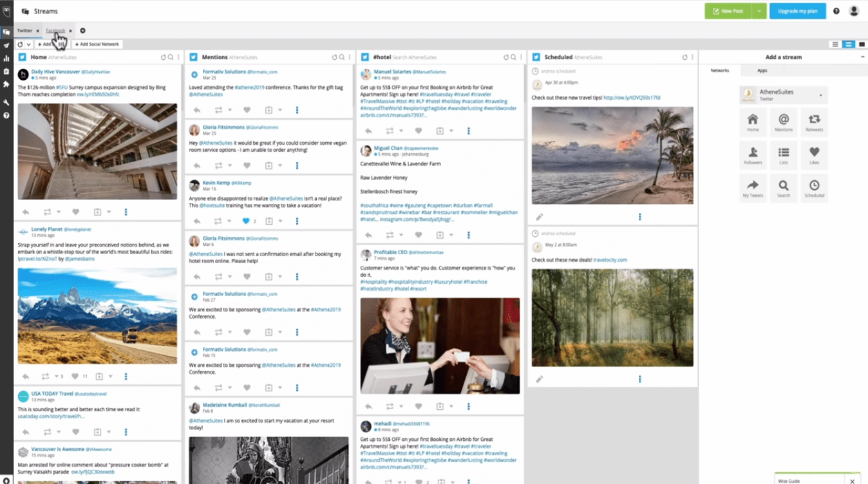
Task: Select the Apps tab in the Add a stream panel
Action: point(761,70)
